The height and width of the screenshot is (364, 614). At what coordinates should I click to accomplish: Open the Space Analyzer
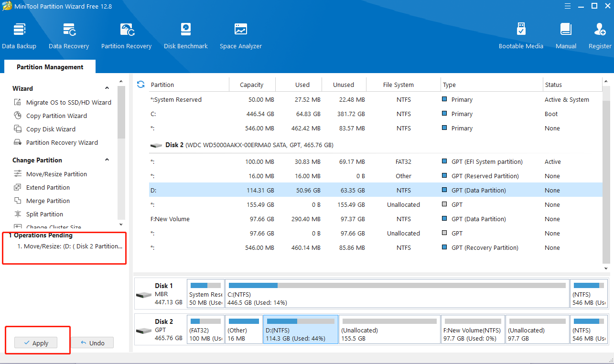point(241,36)
